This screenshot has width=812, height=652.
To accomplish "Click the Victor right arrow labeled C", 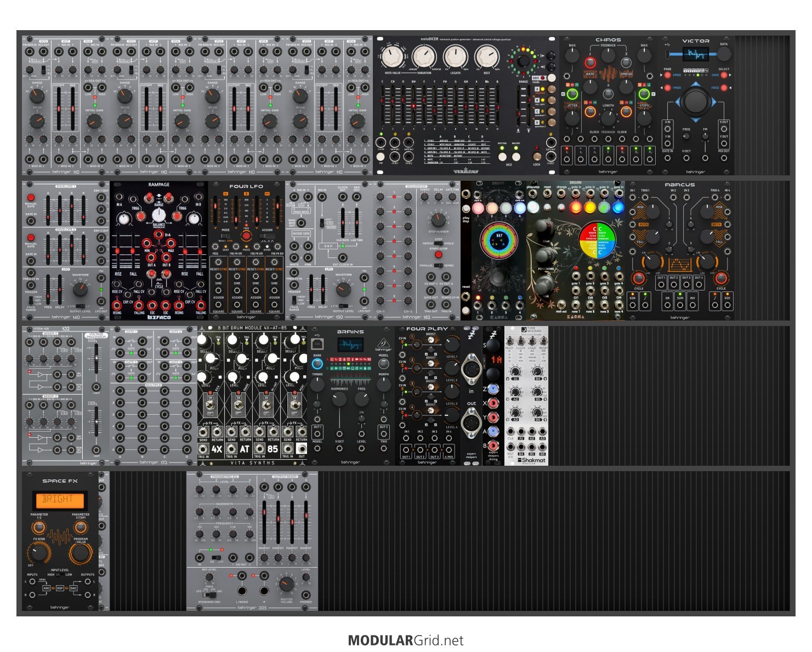I will (x=714, y=102).
